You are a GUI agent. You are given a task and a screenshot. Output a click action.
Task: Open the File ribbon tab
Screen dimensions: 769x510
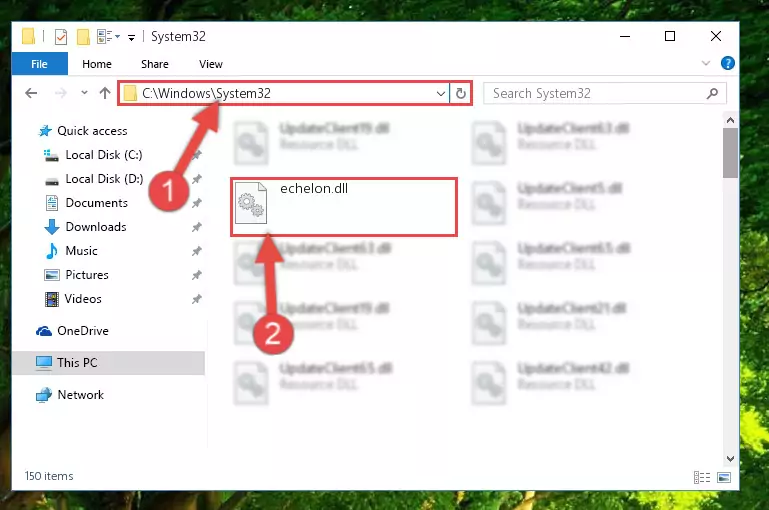[x=39, y=64]
